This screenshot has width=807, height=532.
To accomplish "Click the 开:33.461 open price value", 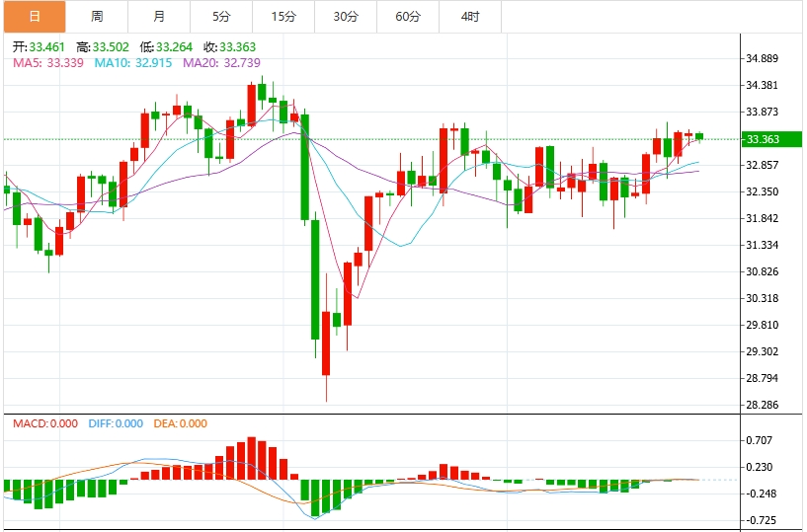I will [40, 47].
